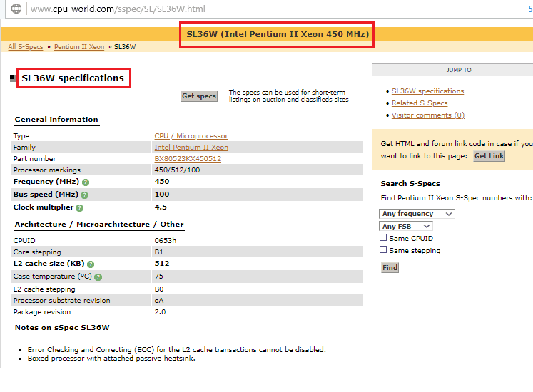The height and width of the screenshot is (392, 533).
Task: Jump to Visitor comments (0) link
Action: point(428,115)
